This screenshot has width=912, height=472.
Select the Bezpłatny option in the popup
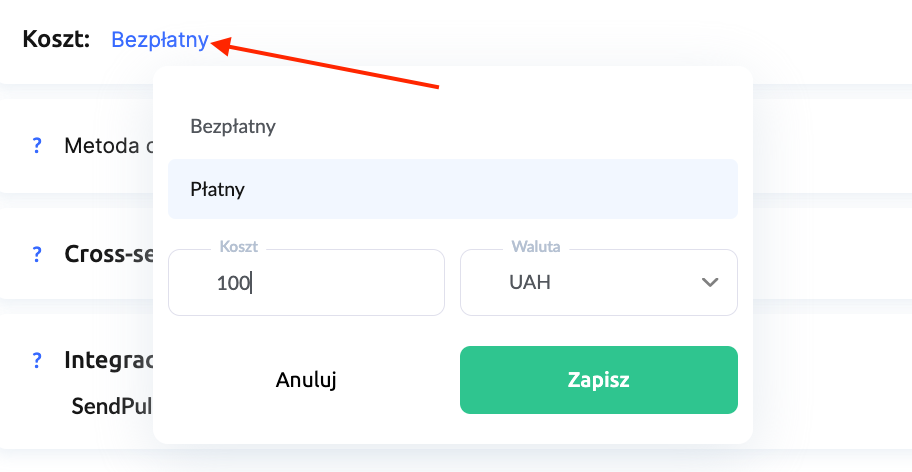pyautogui.click(x=233, y=127)
